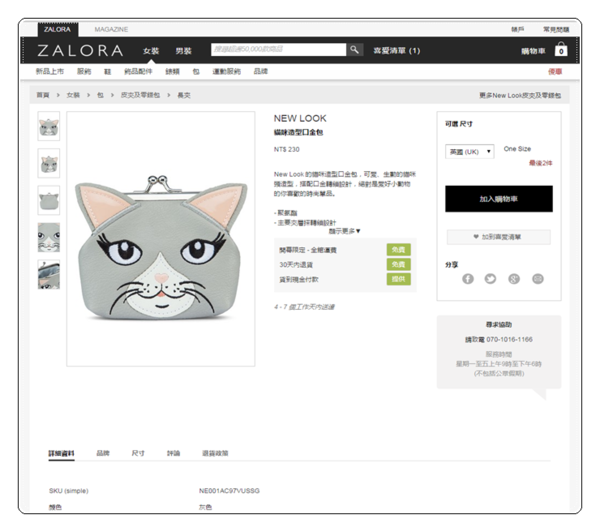Screen dimensions: 600x532
Task: Click the phone number 070-1016-1166
Action: pos(509,339)
